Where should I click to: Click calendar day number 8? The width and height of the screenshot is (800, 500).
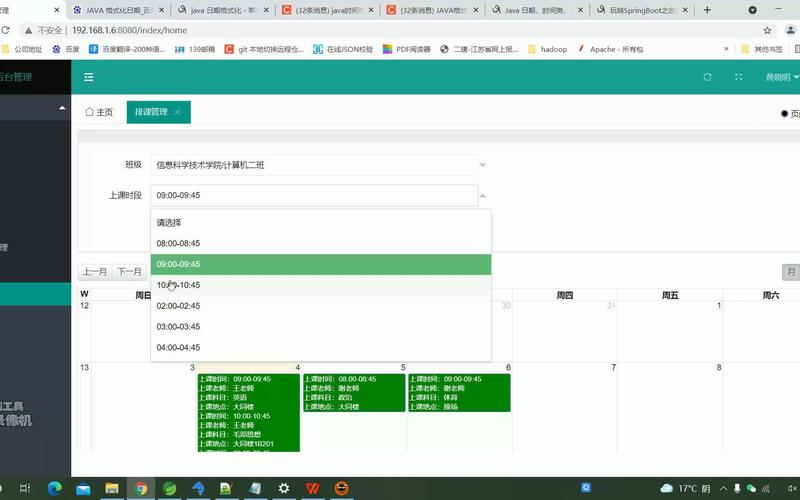click(x=718, y=367)
